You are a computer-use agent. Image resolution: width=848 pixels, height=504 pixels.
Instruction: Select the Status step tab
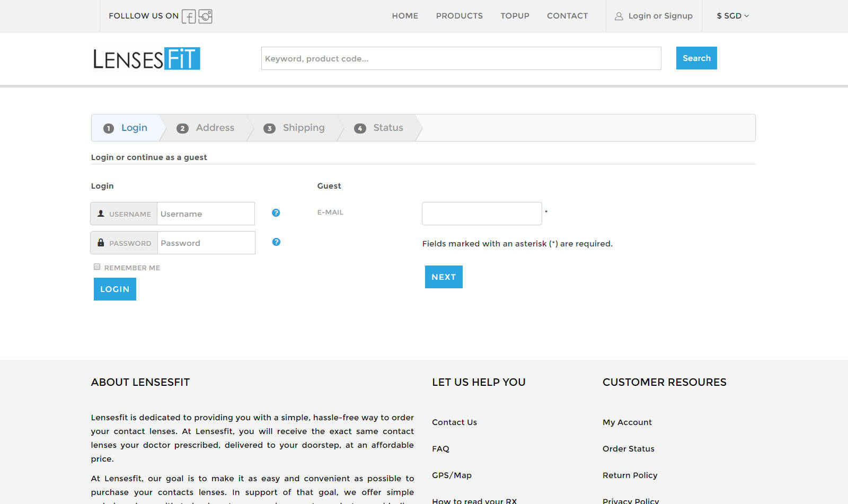tap(379, 128)
